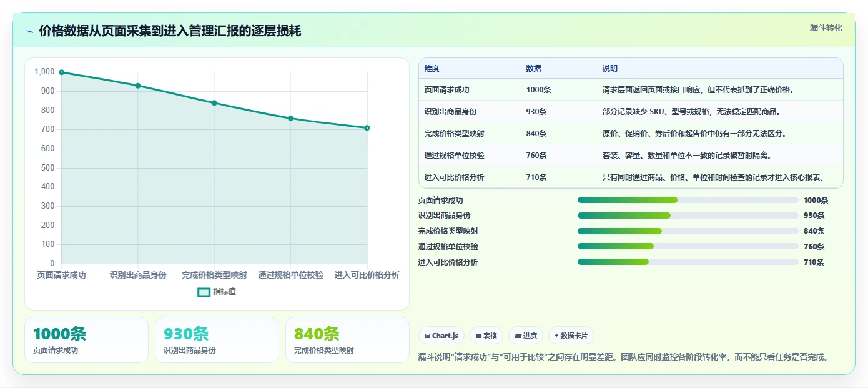The height and width of the screenshot is (388, 868).
Task: Click the 710条 value beside the progress bar
Action: (814, 262)
